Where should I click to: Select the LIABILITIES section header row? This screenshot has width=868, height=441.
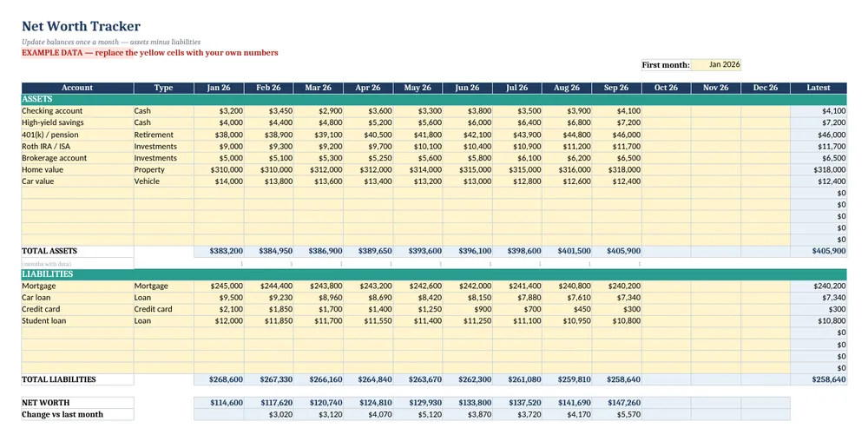(434, 274)
